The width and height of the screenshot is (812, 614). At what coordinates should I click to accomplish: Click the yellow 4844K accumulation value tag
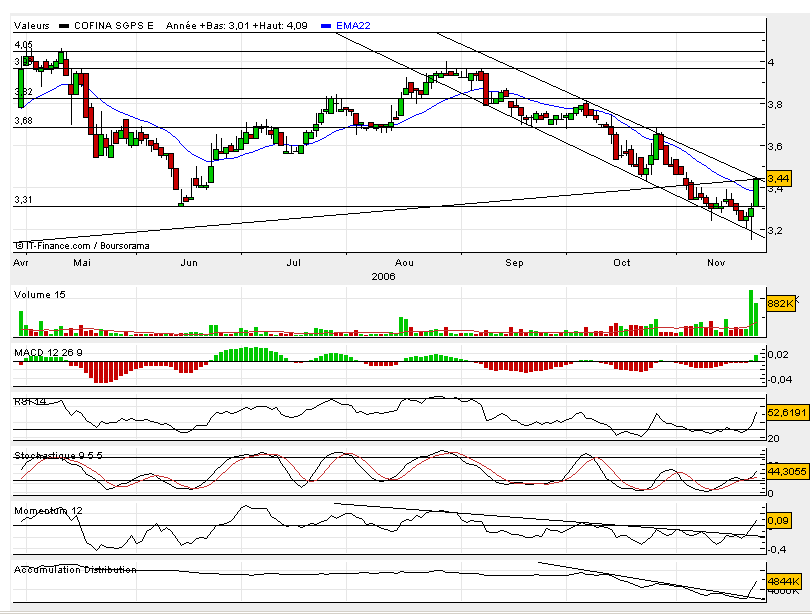pos(782,581)
